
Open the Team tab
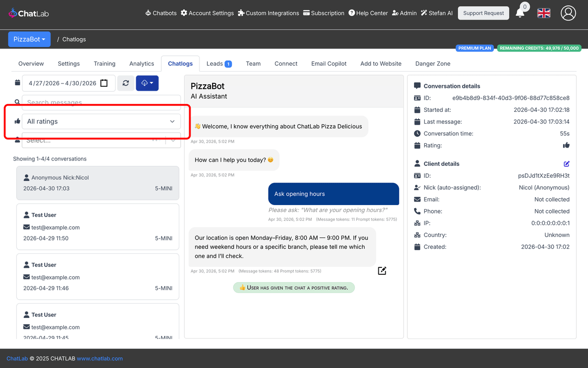tap(253, 64)
